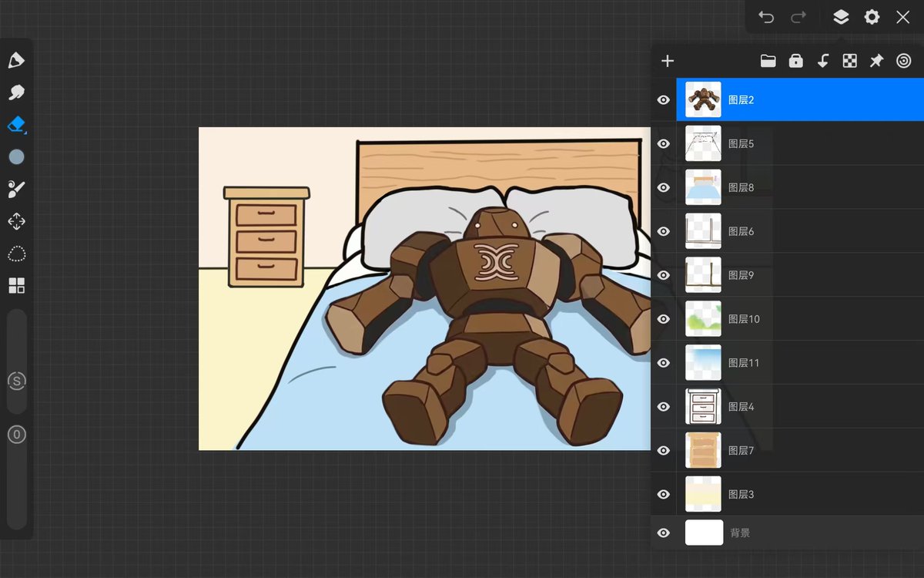Redo the last action
Screen dimensions: 924x578
coord(798,17)
